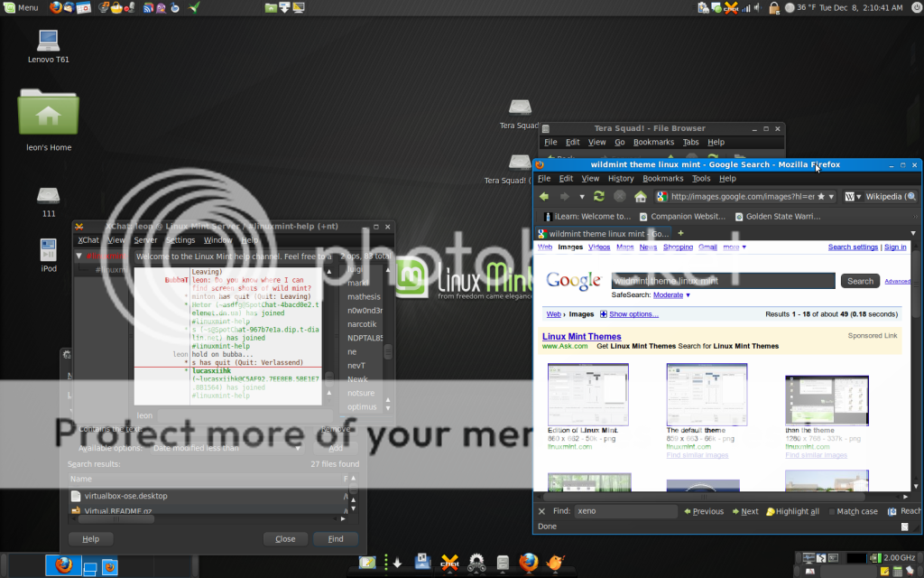Open the Server menu in XChat
Screen dimensions: 924x578
click(x=145, y=240)
